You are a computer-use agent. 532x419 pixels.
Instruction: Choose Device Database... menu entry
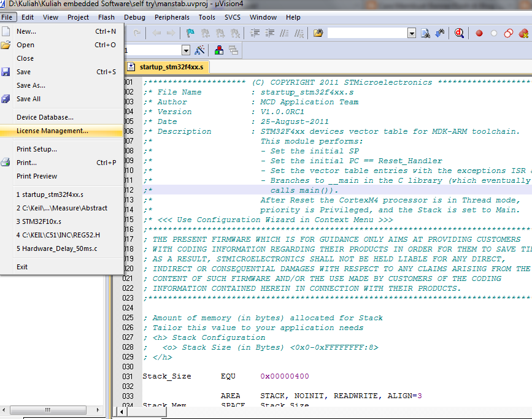point(62,117)
